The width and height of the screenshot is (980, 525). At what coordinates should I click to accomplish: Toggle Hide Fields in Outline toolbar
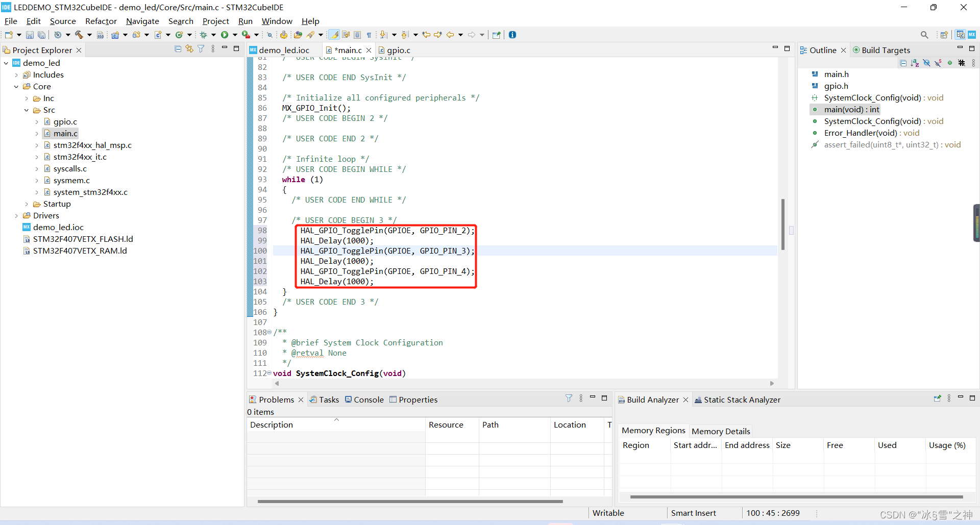click(x=927, y=63)
